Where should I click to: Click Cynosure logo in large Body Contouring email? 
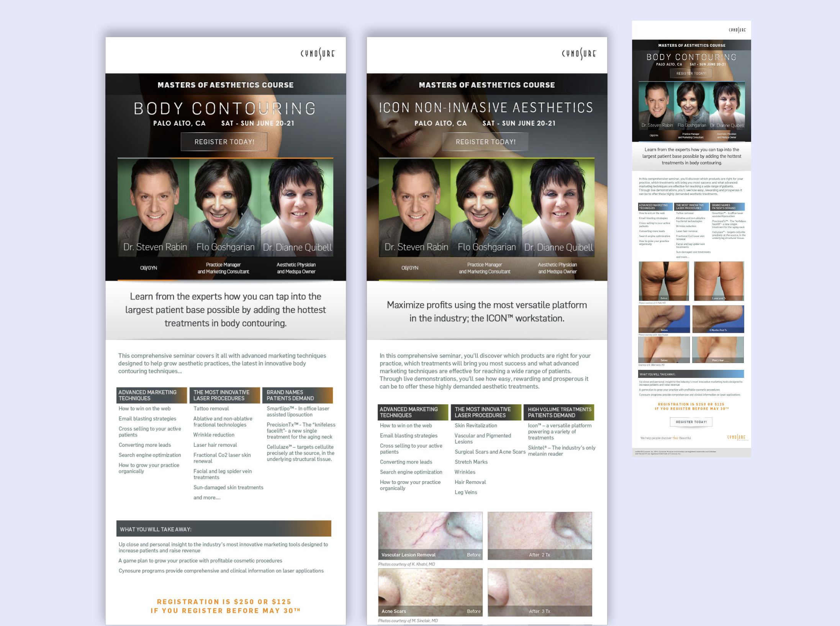coord(318,54)
